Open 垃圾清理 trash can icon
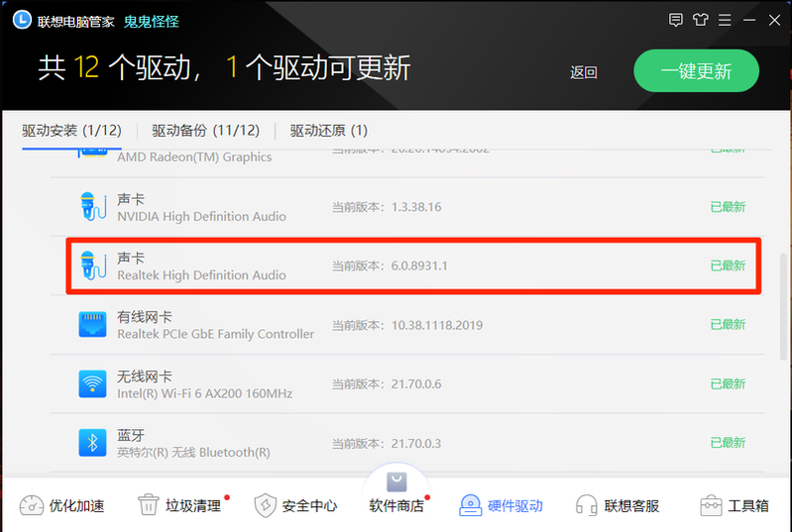Viewport: 792px width, 532px height. click(x=149, y=505)
